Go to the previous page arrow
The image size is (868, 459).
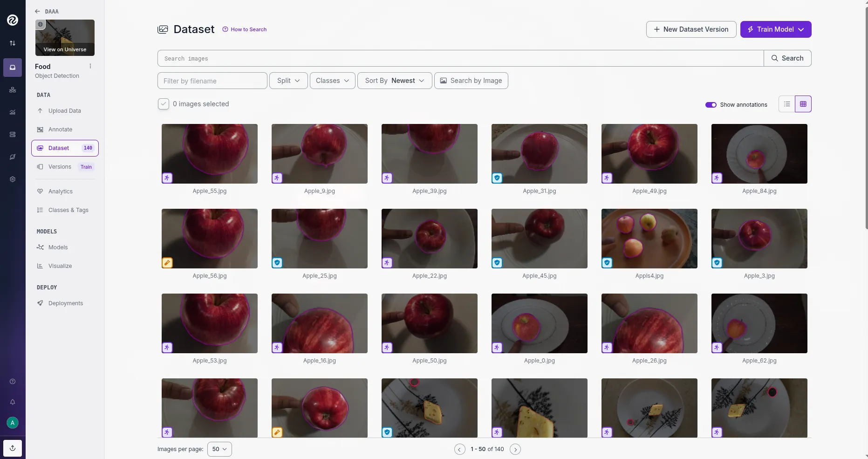pyautogui.click(x=460, y=449)
